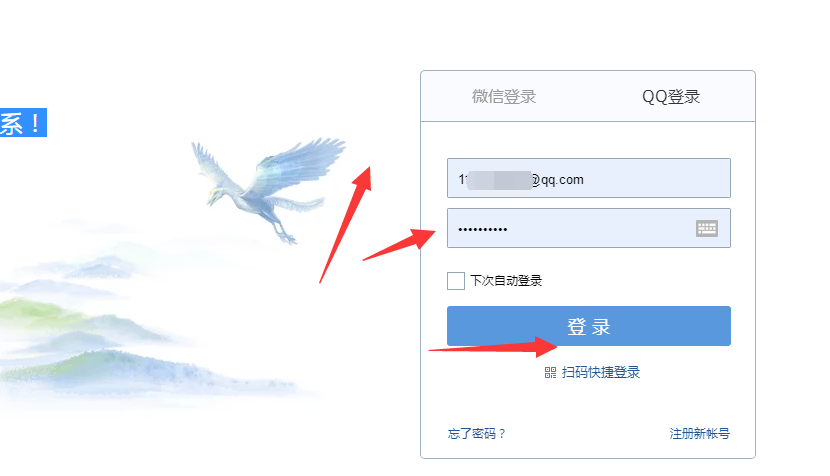Image resolution: width=830 pixels, height=476 pixels.
Task: Switch to the QQ登录 tab
Action: (x=671, y=96)
